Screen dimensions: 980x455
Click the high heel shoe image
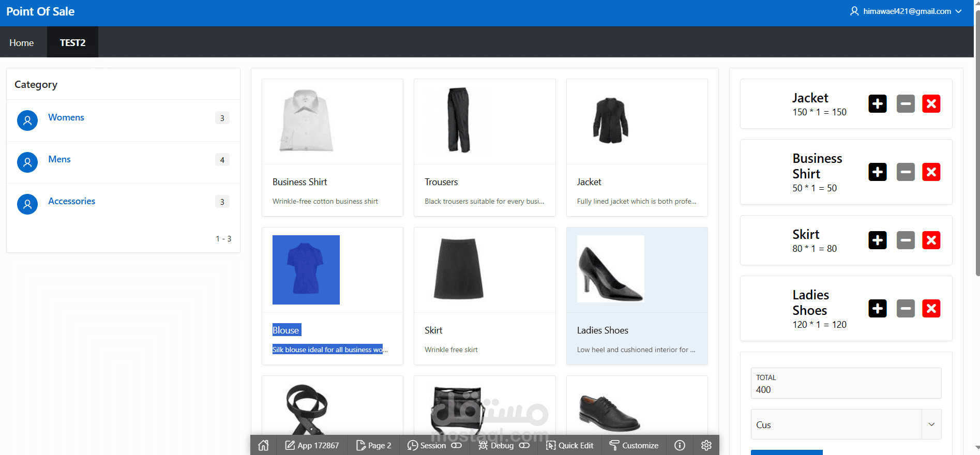tap(611, 269)
